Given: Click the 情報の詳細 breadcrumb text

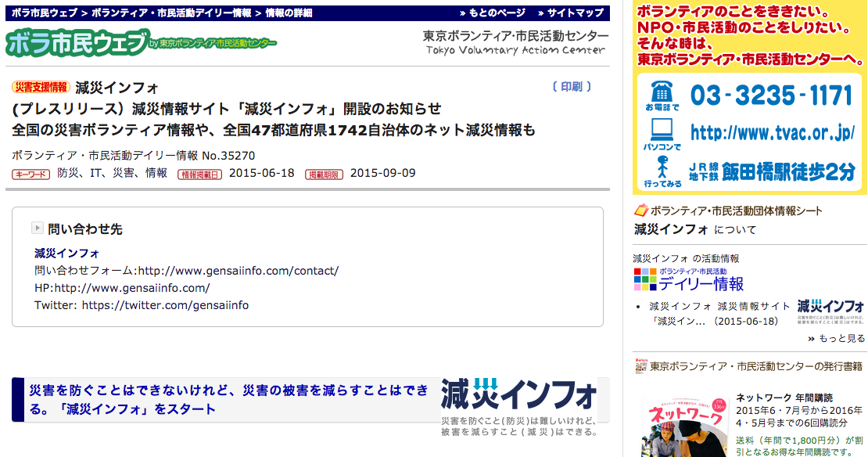Looking at the screenshot, I should point(289,13).
